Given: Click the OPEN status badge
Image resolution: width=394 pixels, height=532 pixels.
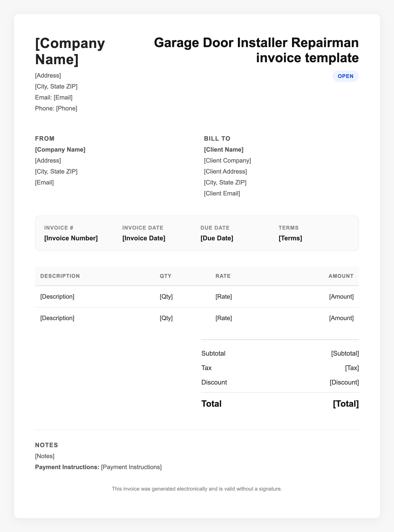Looking at the screenshot, I should (x=345, y=76).
